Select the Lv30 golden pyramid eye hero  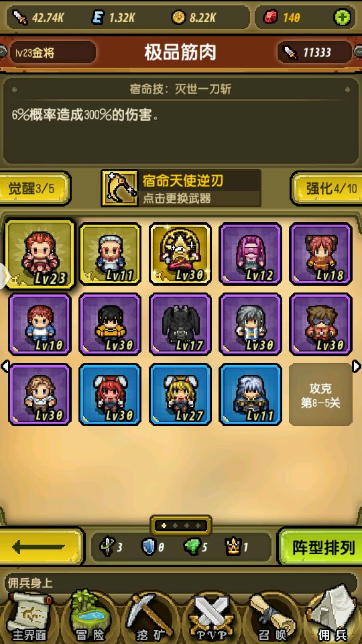180,254
